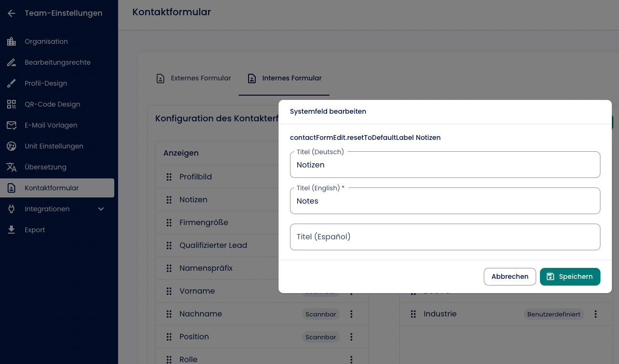
Task: Click the drag handle of Notizen row
Action: coord(169,200)
